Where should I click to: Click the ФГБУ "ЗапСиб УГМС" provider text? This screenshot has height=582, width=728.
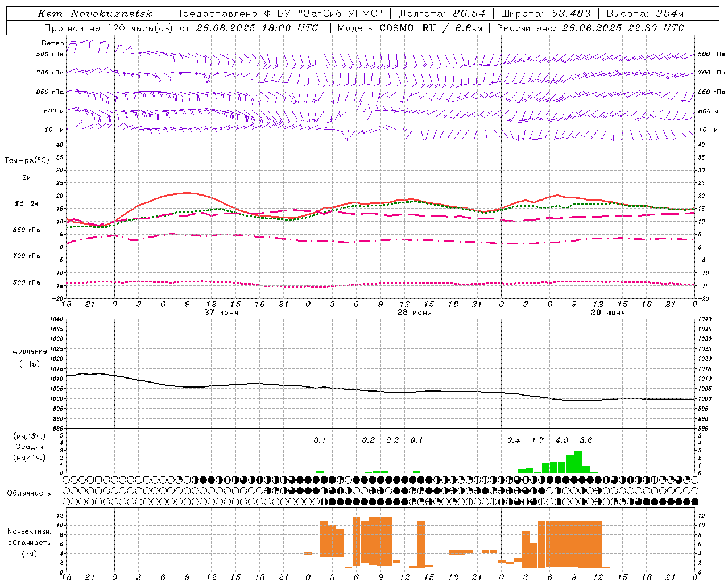pos(323,14)
